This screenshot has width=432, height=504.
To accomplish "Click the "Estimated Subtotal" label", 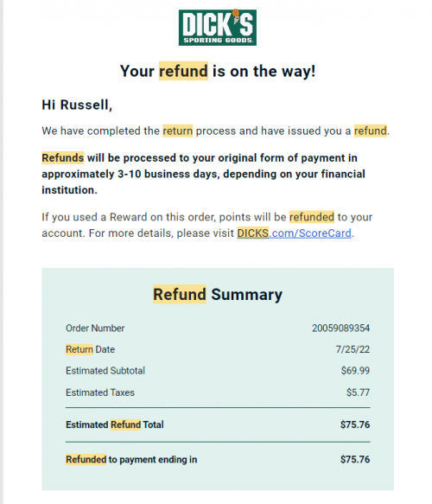I will tap(105, 371).
